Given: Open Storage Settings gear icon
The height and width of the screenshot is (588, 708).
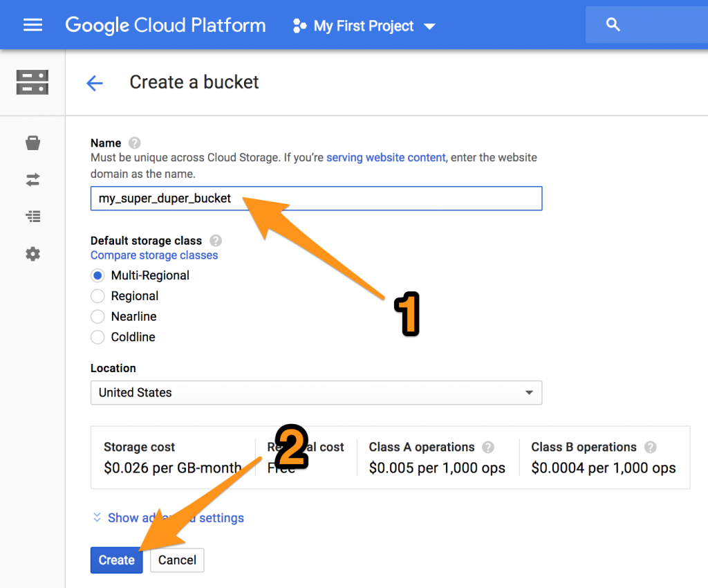Looking at the screenshot, I should pyautogui.click(x=32, y=253).
